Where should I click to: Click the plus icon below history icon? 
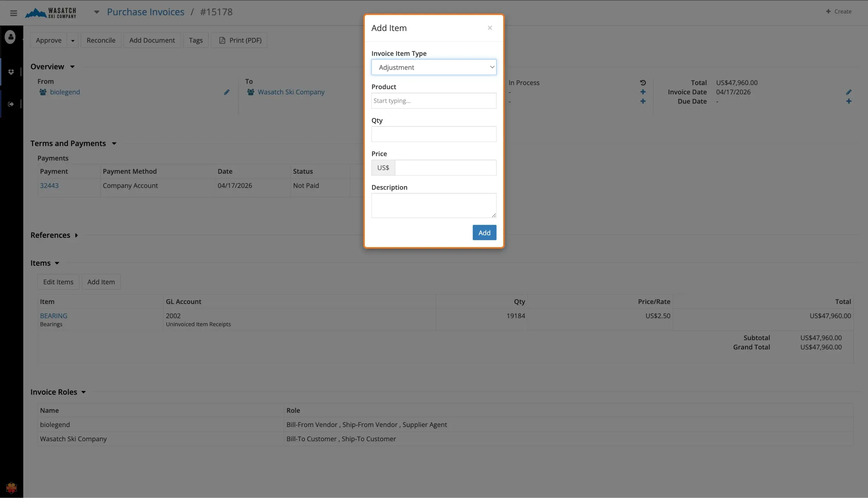click(643, 92)
